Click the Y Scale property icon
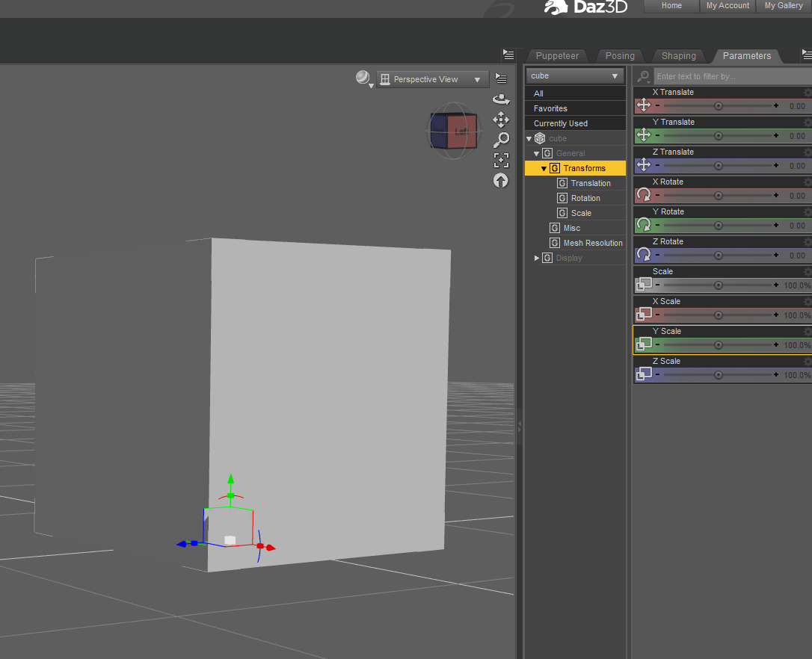This screenshot has width=812, height=659. [644, 343]
